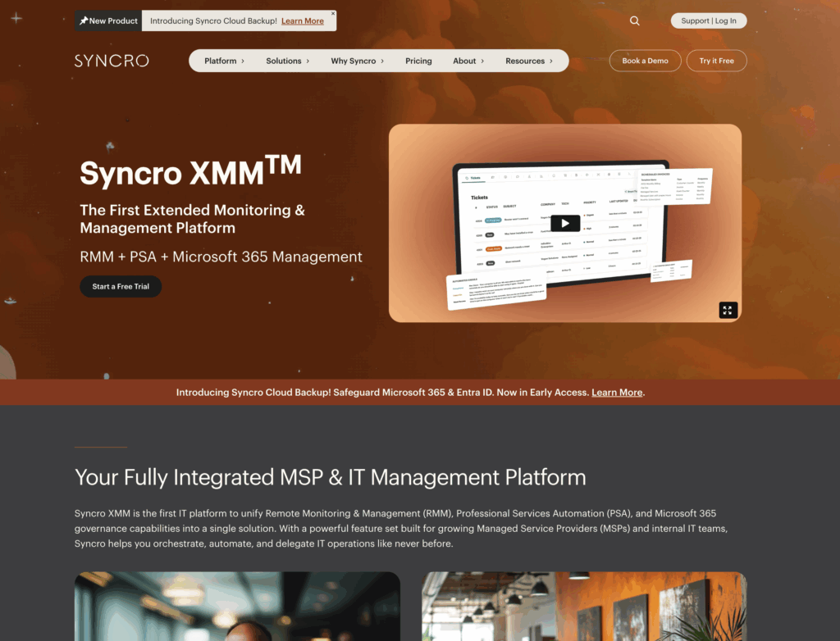
Task: Open the Support | Log In button
Action: point(709,21)
